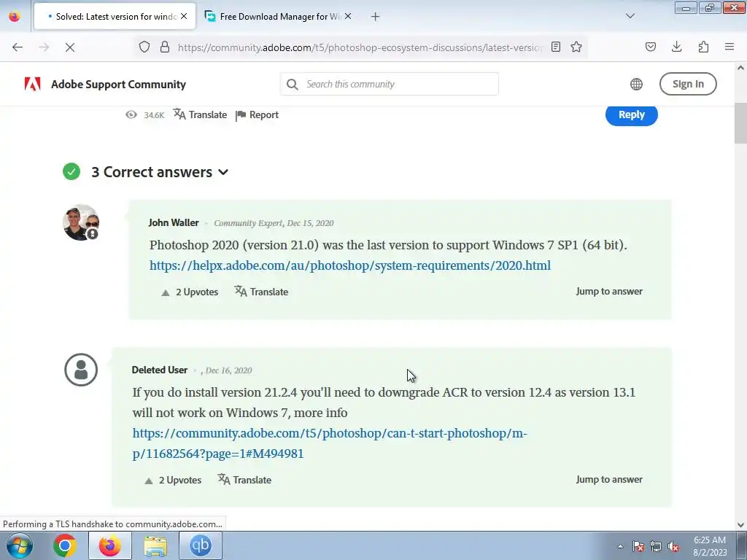Close the Free Download Manager tab
Viewport: 747px width, 560px height.
click(x=348, y=16)
